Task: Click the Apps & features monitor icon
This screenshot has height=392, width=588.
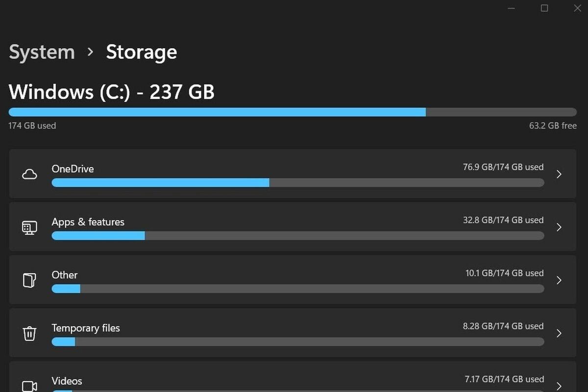Action: (x=29, y=228)
